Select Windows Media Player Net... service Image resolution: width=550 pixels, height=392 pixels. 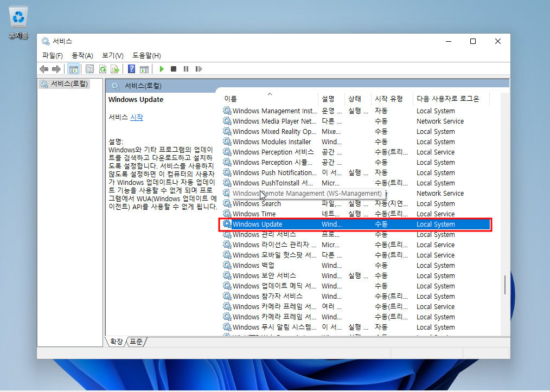click(356, 121)
